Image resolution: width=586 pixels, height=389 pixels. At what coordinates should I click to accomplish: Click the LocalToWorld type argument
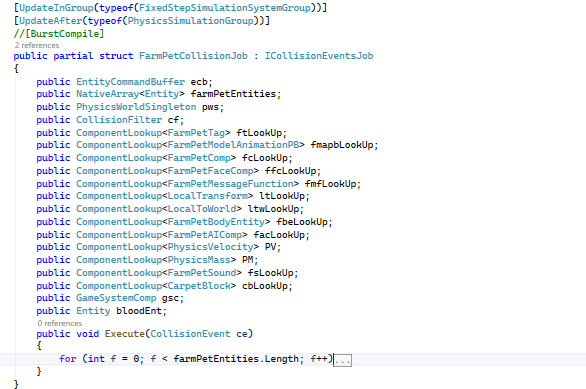tap(202, 209)
